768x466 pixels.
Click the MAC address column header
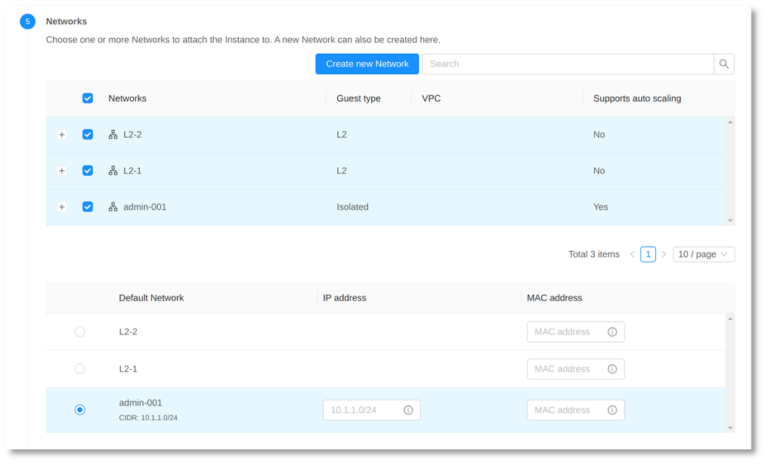coord(554,298)
